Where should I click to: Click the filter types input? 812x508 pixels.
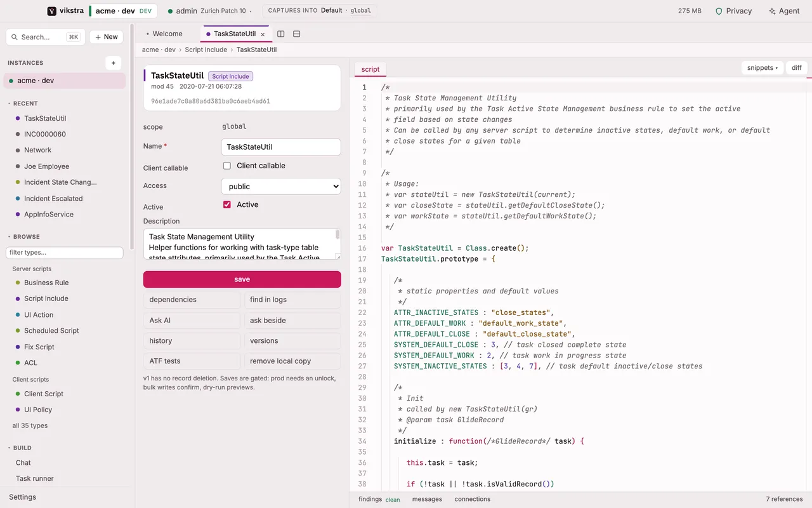(64, 253)
